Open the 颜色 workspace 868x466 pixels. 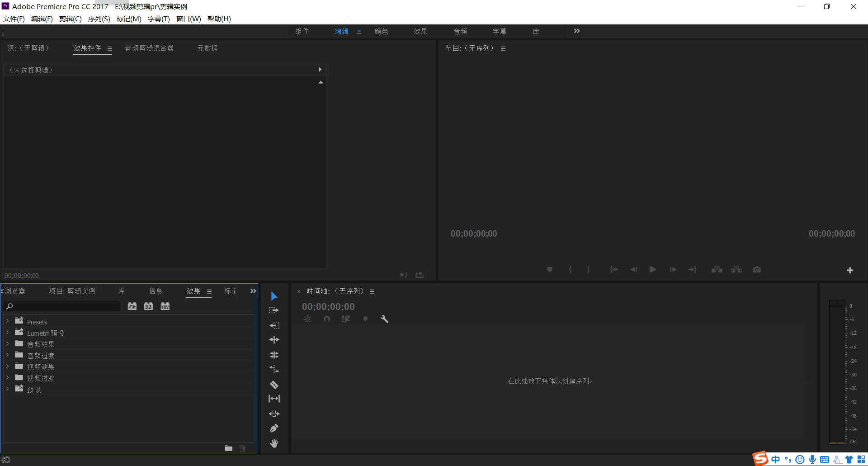point(381,31)
